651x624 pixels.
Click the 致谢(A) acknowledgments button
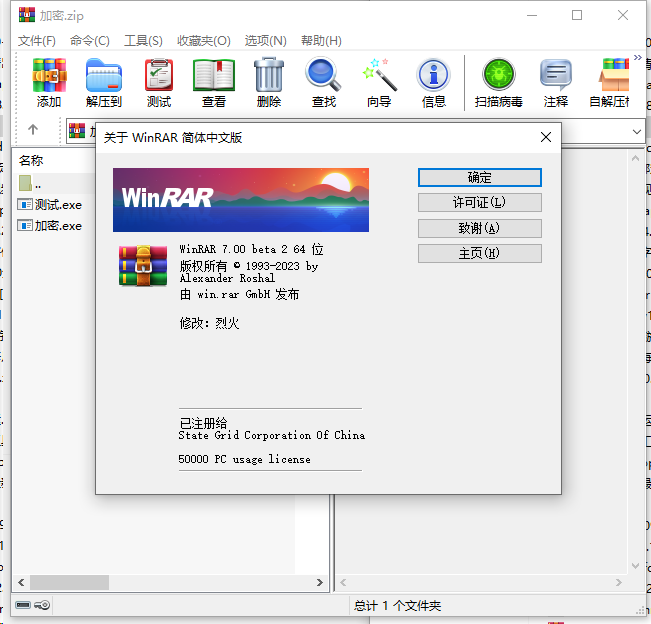pos(480,228)
